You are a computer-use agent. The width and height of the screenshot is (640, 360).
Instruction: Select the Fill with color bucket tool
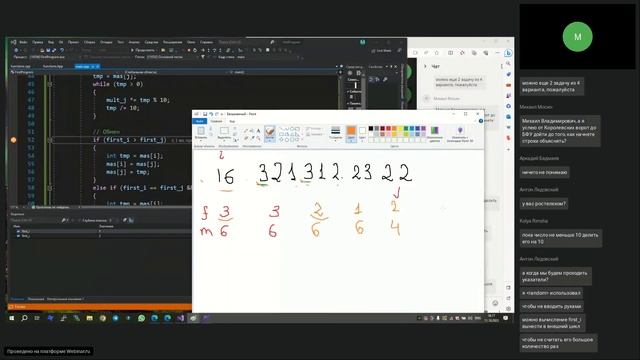coord(252,131)
